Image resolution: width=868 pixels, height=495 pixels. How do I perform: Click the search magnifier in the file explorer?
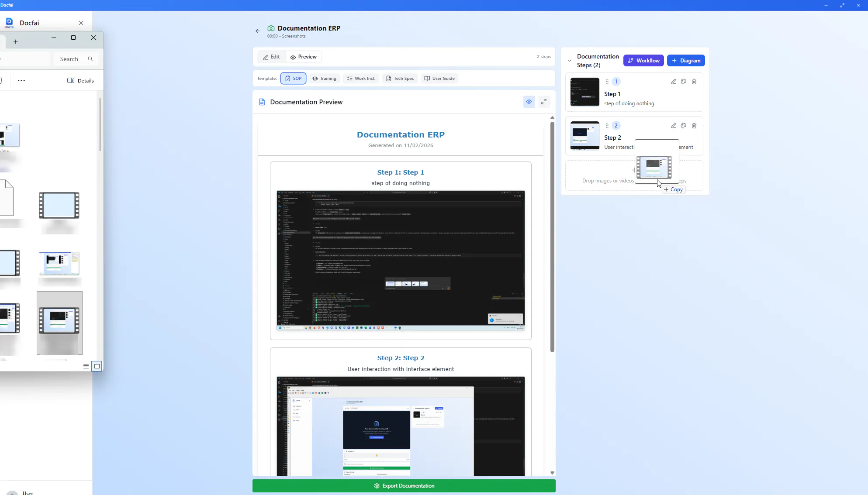[x=90, y=59]
